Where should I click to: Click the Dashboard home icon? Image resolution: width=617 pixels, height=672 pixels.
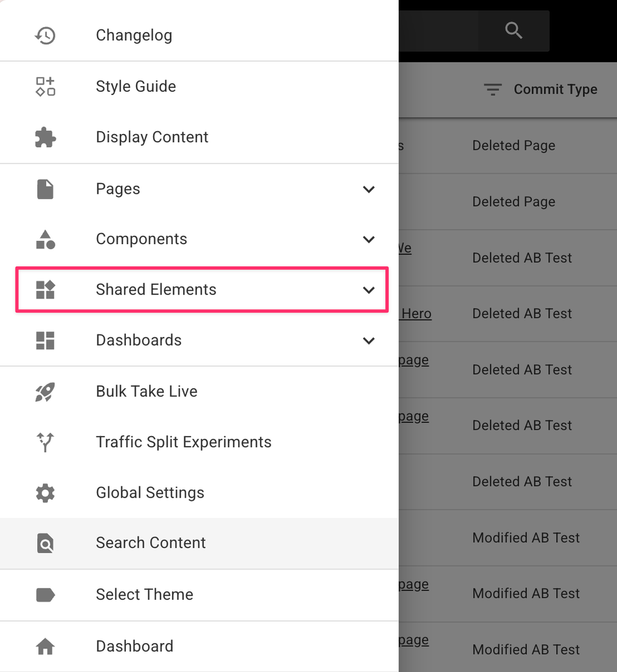[x=45, y=646]
